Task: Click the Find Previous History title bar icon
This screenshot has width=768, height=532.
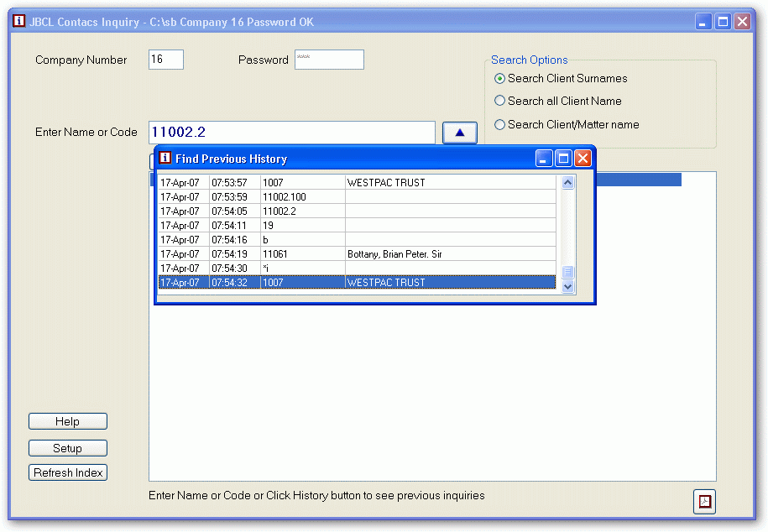Action: (165, 158)
